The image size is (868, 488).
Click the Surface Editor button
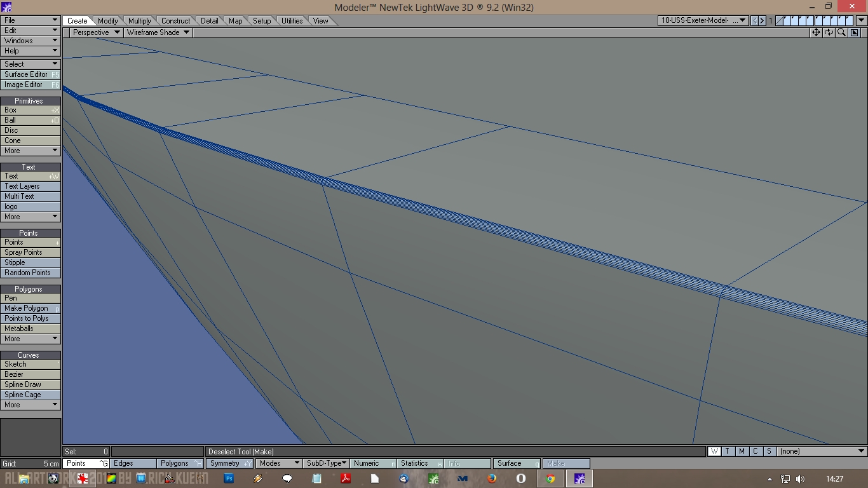tap(30, 74)
